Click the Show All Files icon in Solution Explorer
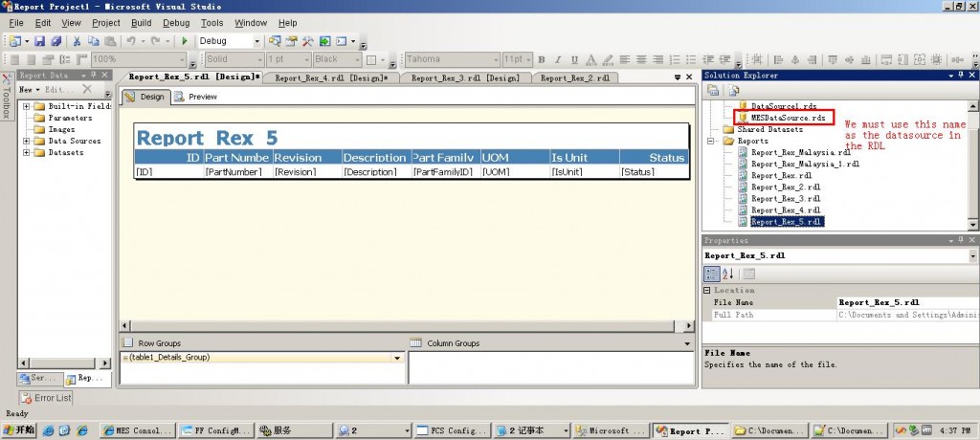Viewport: 980px width, 440px height. point(733,91)
